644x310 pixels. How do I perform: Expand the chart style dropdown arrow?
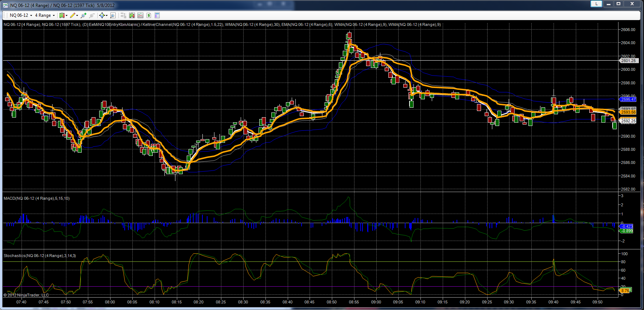click(x=67, y=15)
